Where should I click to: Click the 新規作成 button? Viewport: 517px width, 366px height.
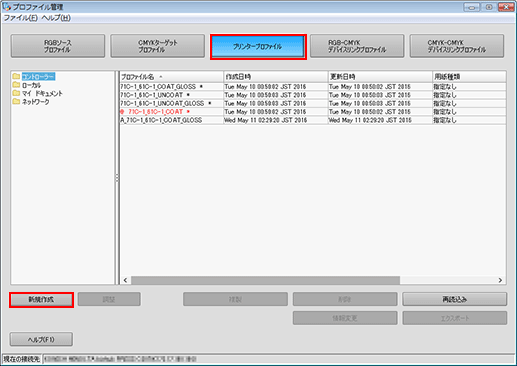tap(41, 300)
